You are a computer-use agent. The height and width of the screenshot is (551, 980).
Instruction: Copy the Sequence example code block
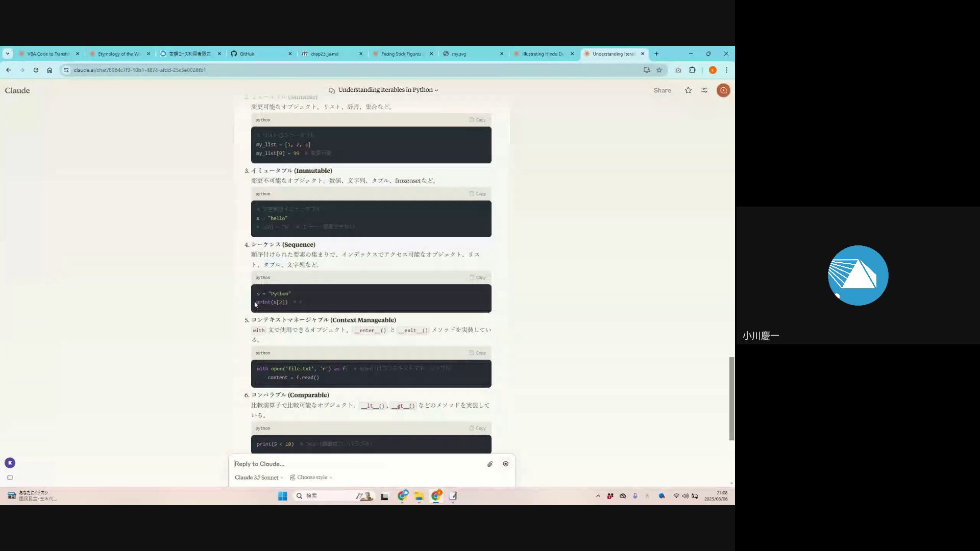(x=478, y=278)
